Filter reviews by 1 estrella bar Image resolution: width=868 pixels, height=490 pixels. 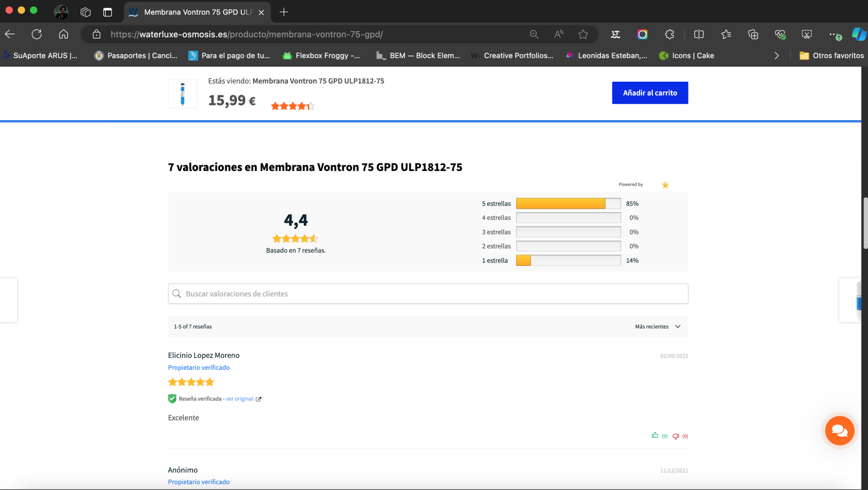(568, 260)
